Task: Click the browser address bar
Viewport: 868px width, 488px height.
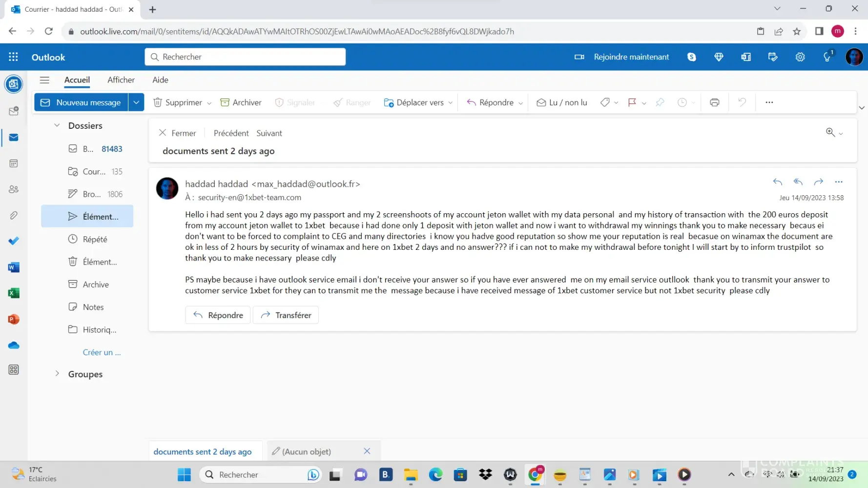Action: (x=410, y=31)
